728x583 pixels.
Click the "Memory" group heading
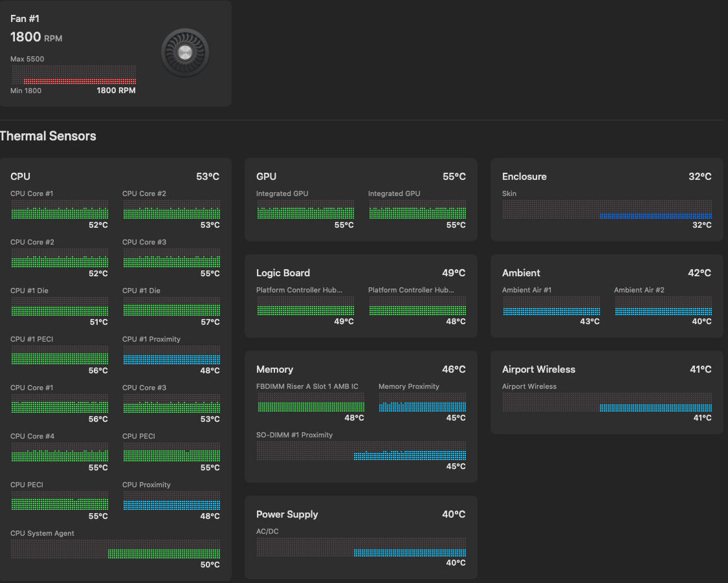(x=274, y=369)
